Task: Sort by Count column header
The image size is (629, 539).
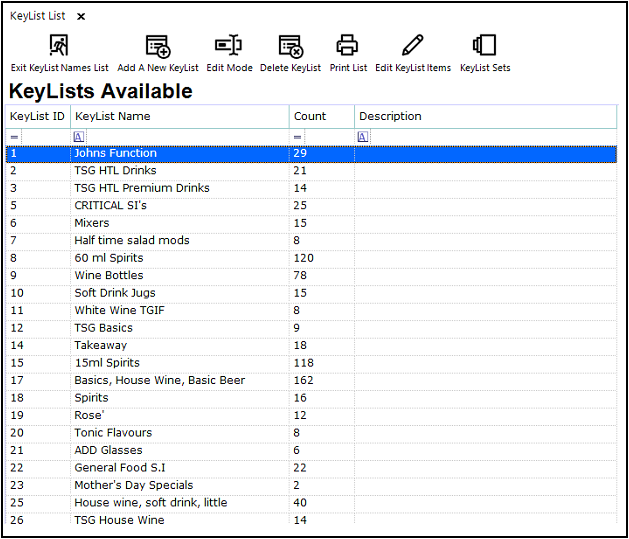Action: [x=321, y=116]
